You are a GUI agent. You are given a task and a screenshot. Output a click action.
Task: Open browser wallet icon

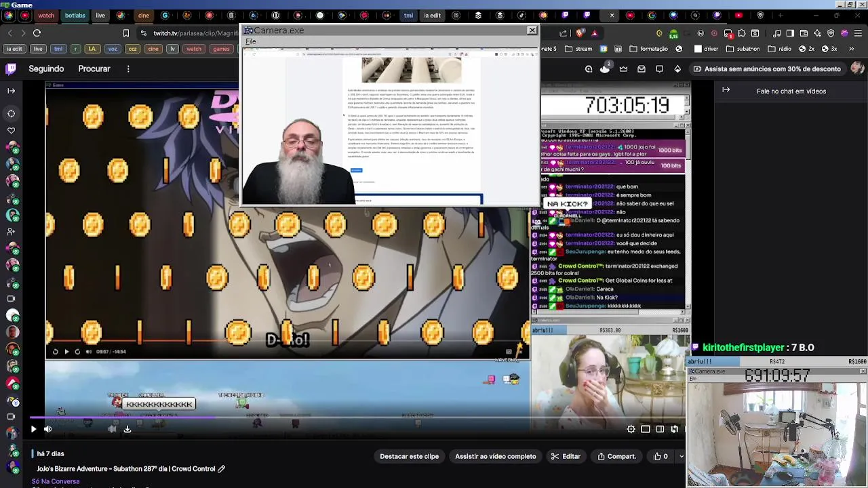tap(804, 33)
